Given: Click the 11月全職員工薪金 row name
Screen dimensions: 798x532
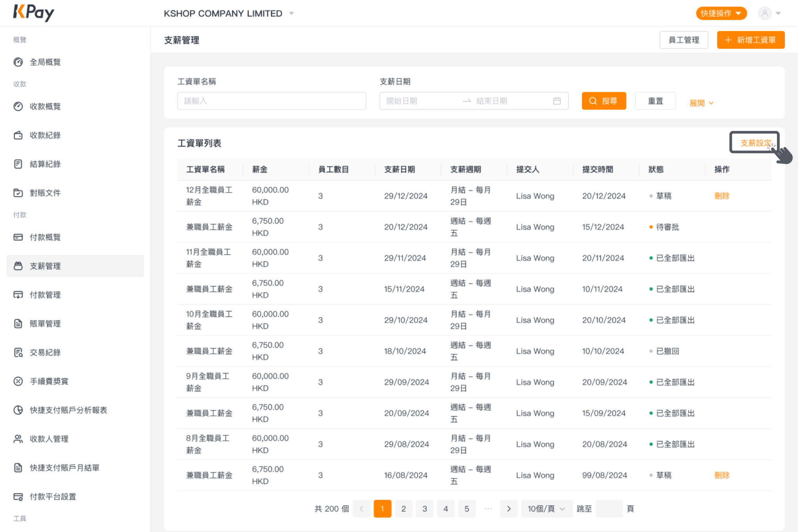Looking at the screenshot, I should tap(209, 258).
